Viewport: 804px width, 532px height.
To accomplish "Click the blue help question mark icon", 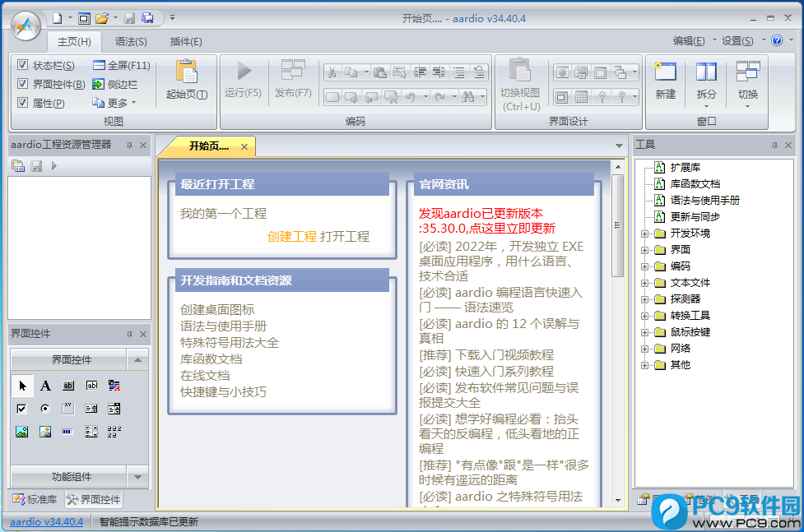I will (777, 40).
